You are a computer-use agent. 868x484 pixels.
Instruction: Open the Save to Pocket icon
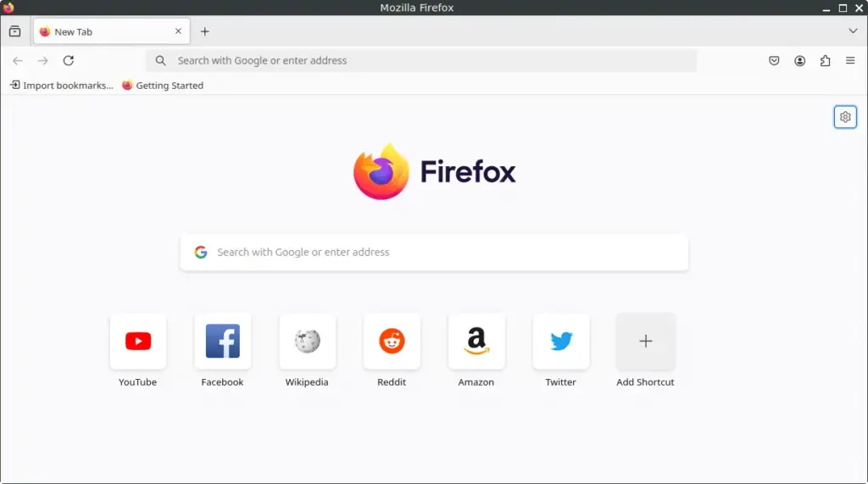[774, 61]
